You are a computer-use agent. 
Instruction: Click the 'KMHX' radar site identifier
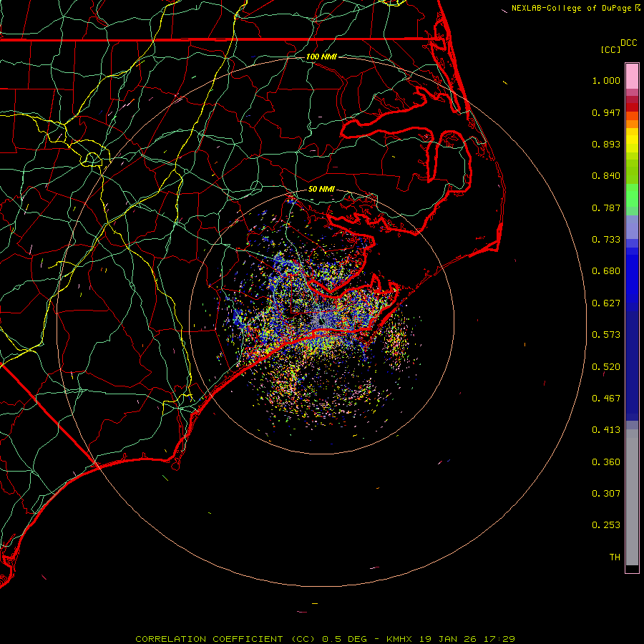(x=399, y=639)
